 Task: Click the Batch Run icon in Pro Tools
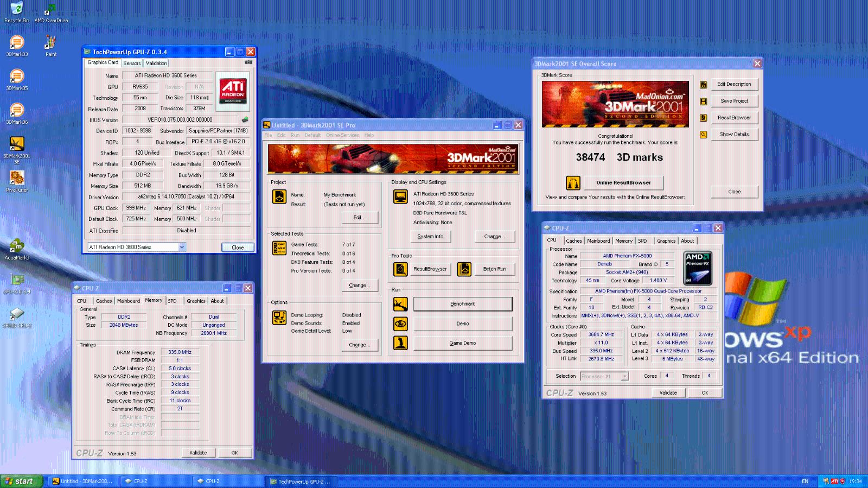tap(464, 269)
